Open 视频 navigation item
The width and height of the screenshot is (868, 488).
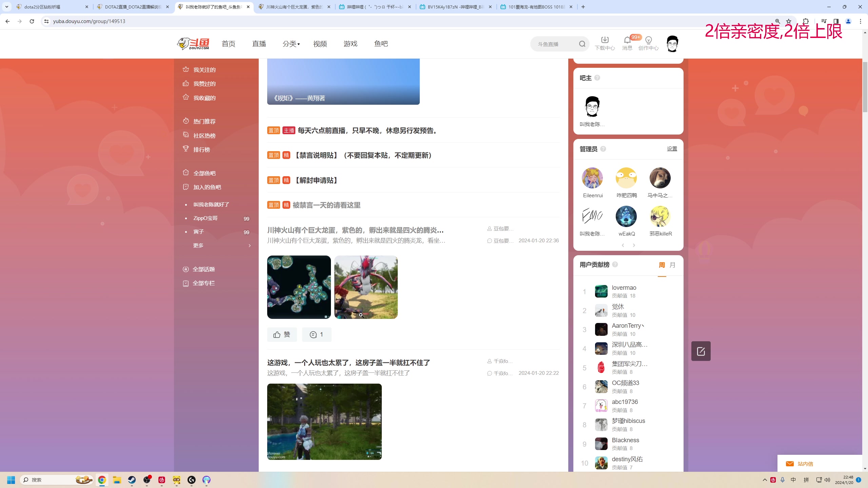(320, 44)
